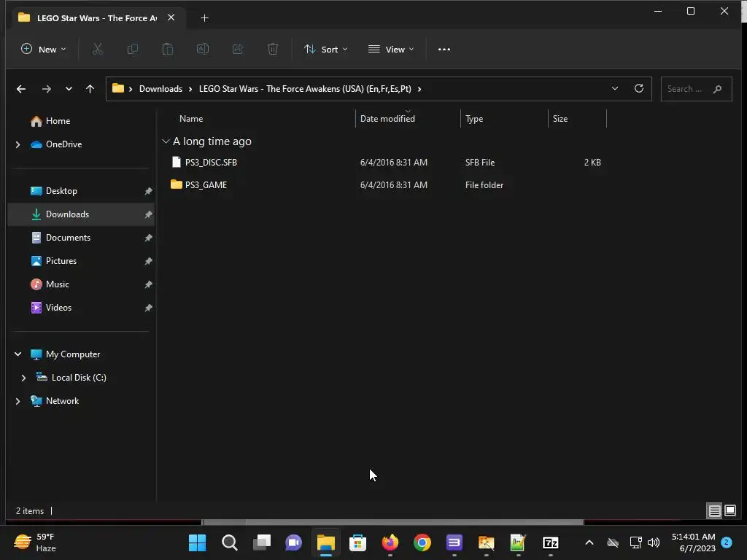747x560 pixels.
Task: Show hidden system tray icons
Action: click(589, 542)
